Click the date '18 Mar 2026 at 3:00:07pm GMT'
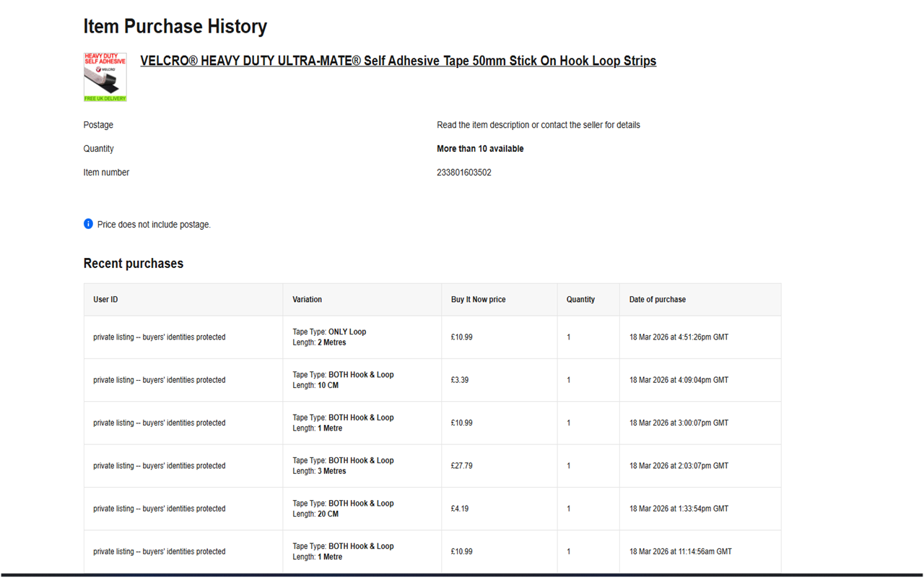The width and height of the screenshot is (924, 578). tap(679, 423)
